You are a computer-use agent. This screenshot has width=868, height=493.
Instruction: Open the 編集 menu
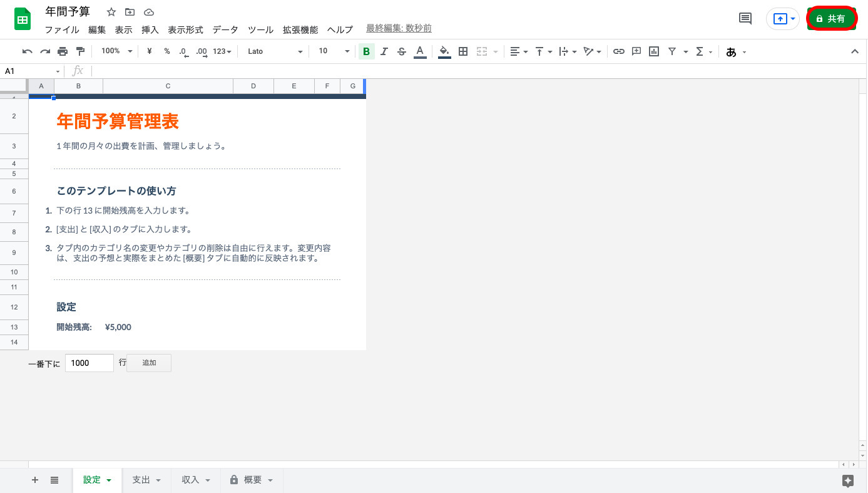click(97, 29)
